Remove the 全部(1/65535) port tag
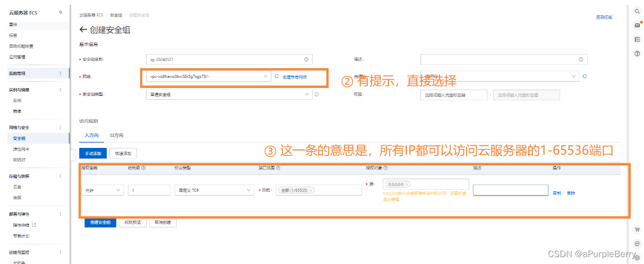This screenshot has height=264, width=644. click(311, 190)
